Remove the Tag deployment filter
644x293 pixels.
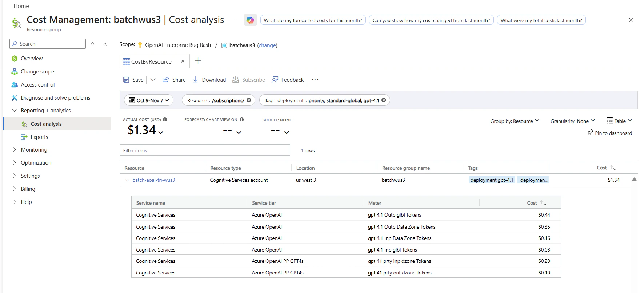[384, 100]
